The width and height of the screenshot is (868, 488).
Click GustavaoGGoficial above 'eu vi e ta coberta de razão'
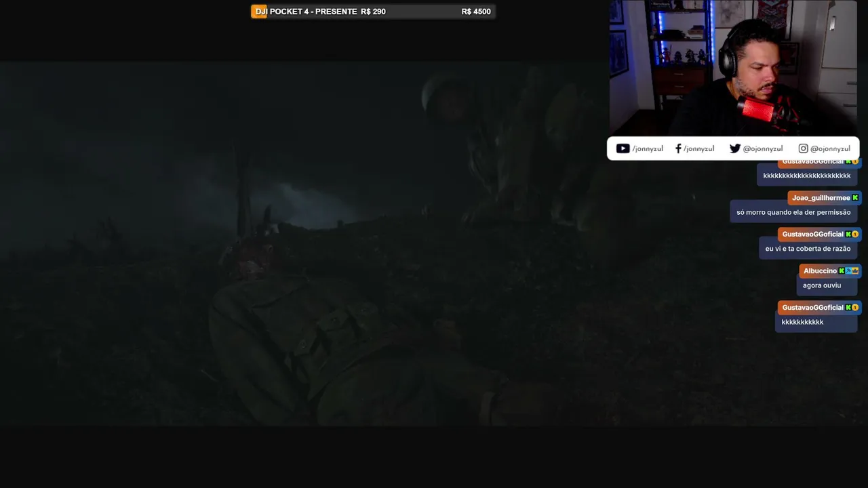point(812,235)
